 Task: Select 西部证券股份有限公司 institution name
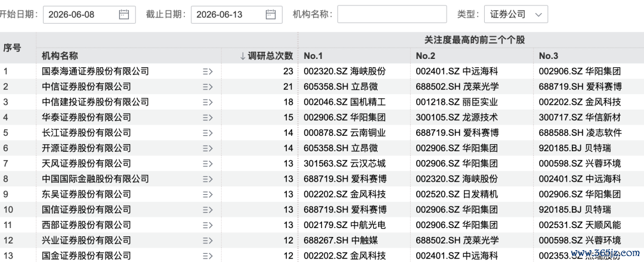tap(86, 225)
